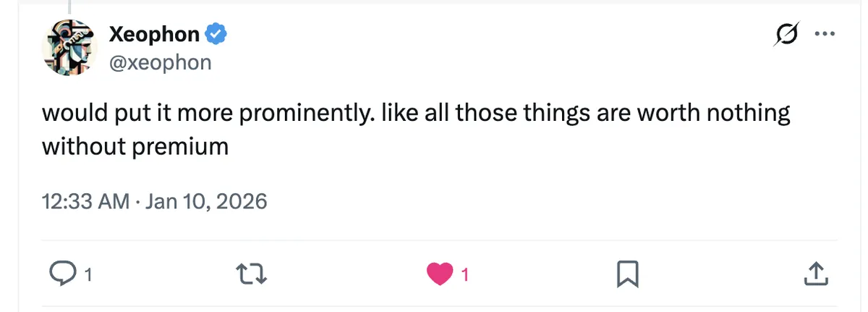Toggle the bookmark icon on this tweet
Image resolution: width=868 pixels, height=312 pixels.
click(x=626, y=274)
